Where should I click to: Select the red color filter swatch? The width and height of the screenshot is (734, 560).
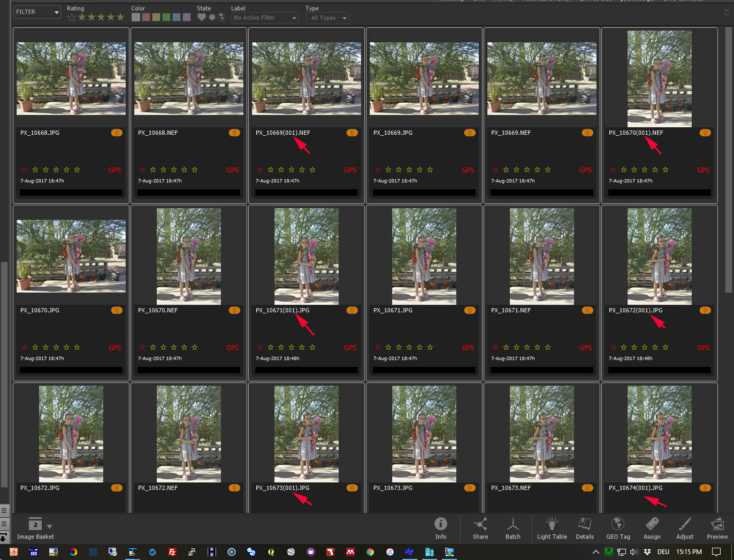coord(146,17)
